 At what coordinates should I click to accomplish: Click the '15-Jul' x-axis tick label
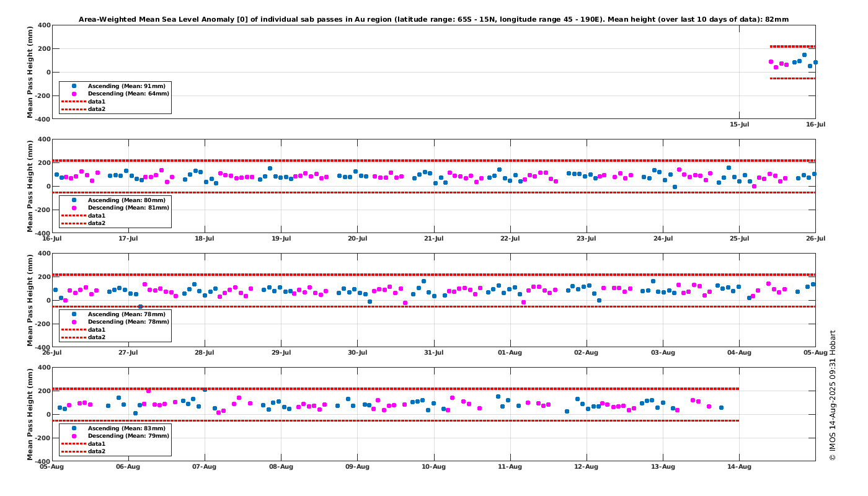(x=739, y=125)
